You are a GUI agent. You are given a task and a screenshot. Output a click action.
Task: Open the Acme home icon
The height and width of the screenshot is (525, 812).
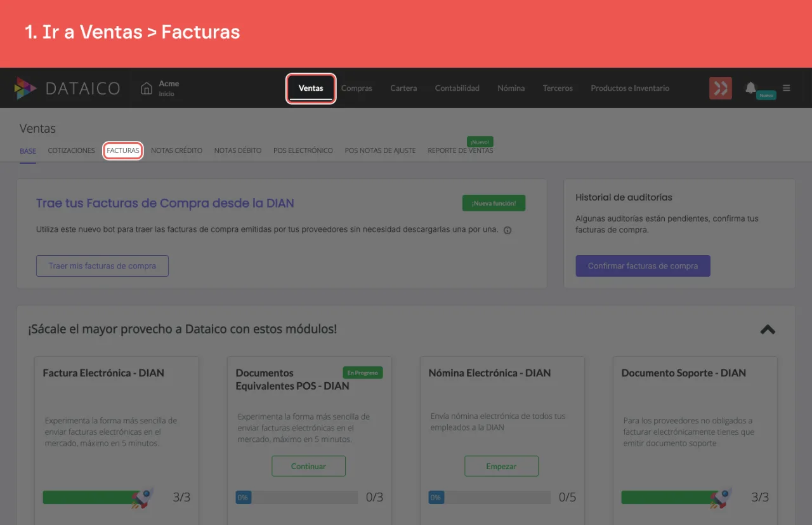pos(147,88)
